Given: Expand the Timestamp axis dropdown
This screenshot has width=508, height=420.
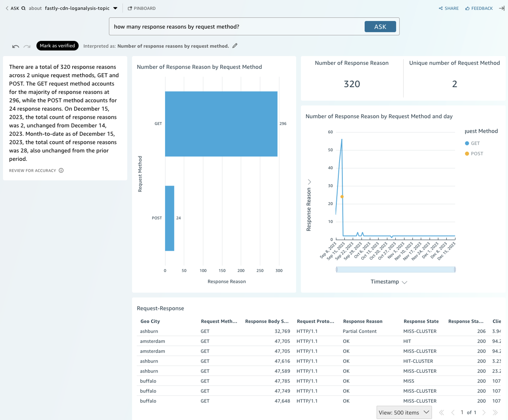Looking at the screenshot, I should point(404,282).
